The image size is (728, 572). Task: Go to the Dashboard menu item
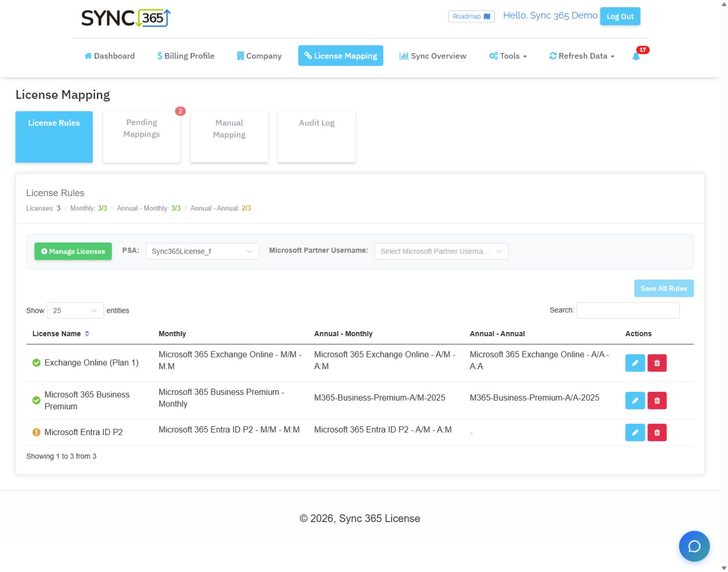[x=109, y=56]
